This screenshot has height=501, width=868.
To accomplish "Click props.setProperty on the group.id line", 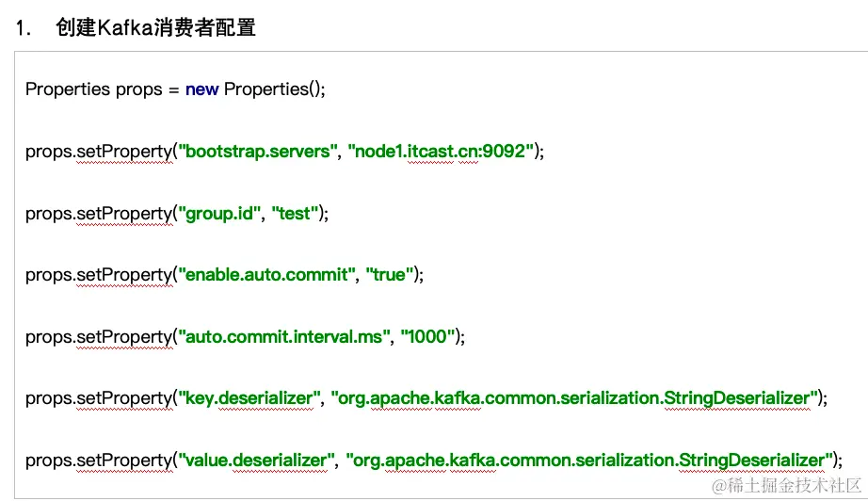I will pyautogui.click(x=99, y=213).
